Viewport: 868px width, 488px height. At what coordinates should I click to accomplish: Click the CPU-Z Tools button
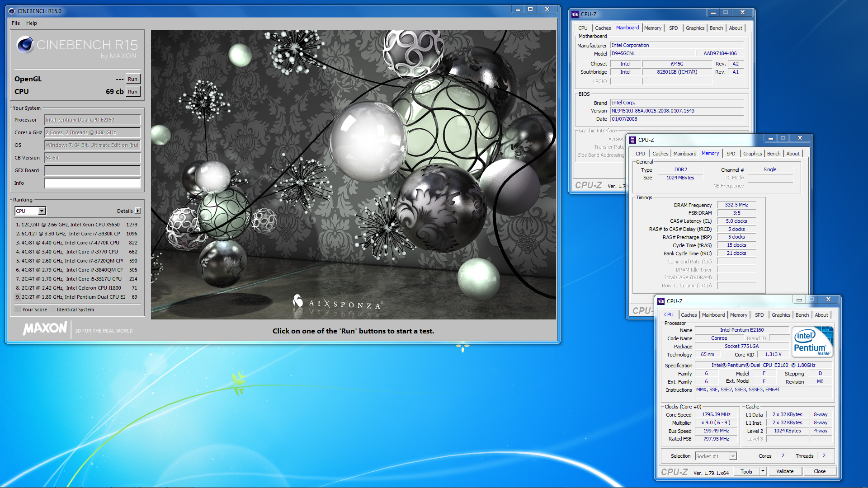(746, 472)
